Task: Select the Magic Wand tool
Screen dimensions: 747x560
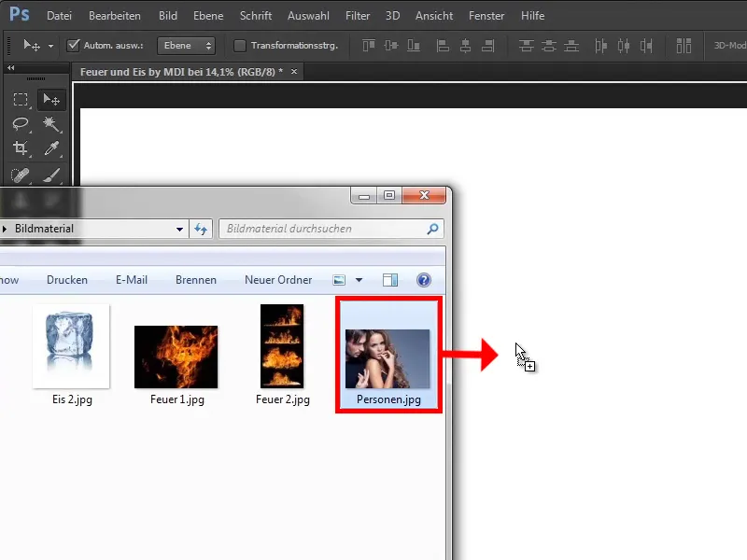Action: click(x=51, y=124)
